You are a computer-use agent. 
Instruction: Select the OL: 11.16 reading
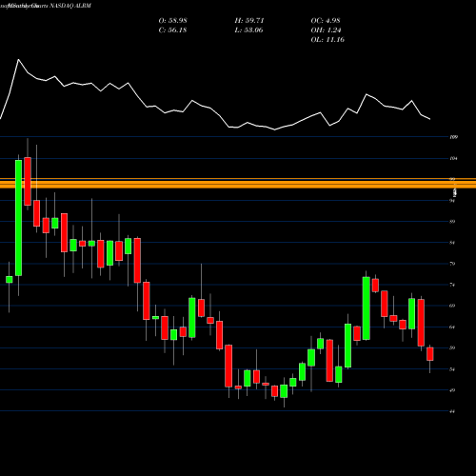[327, 40]
